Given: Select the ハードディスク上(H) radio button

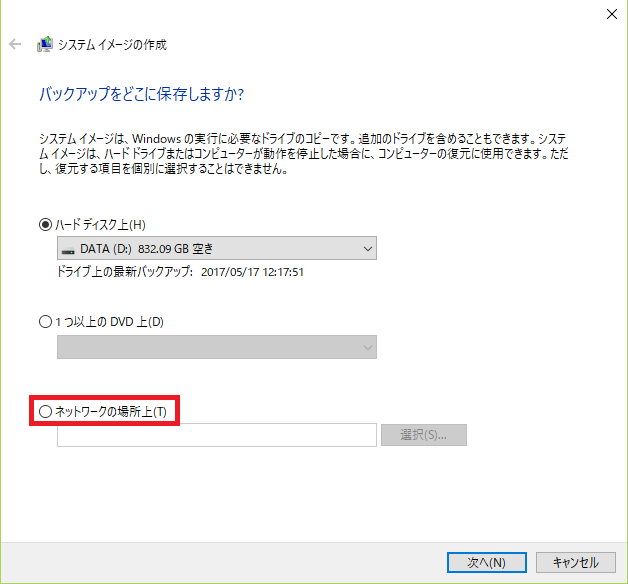Looking at the screenshot, I should pyautogui.click(x=45, y=225).
